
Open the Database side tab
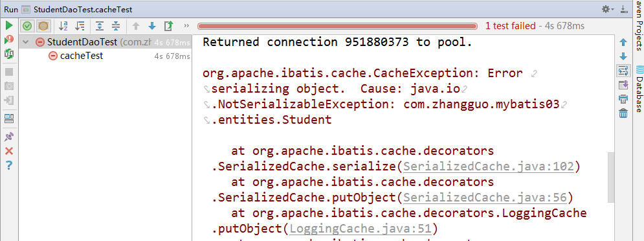pos(639,88)
